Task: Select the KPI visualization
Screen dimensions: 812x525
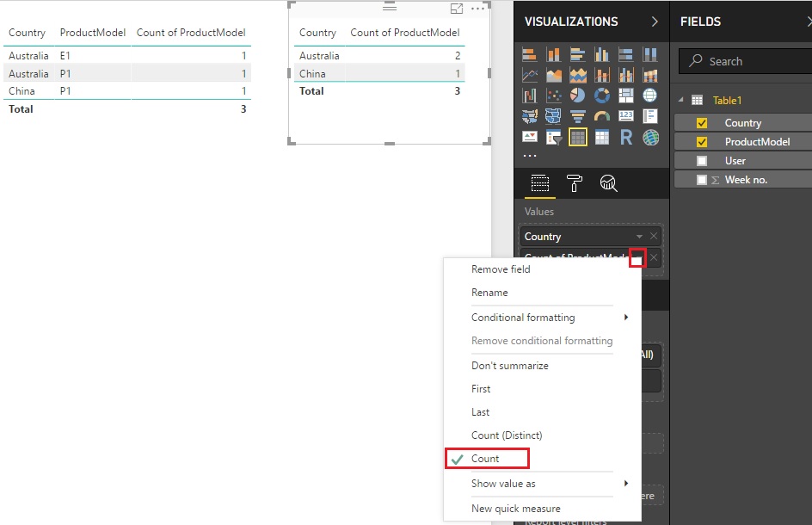Action: point(529,137)
